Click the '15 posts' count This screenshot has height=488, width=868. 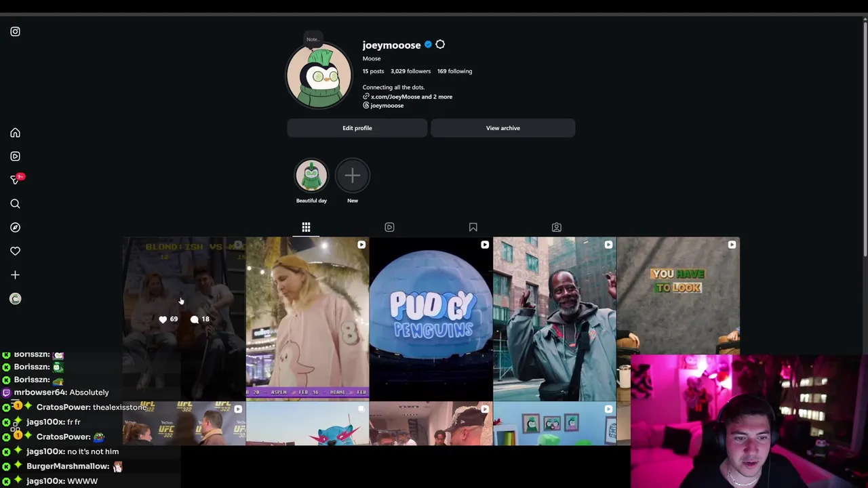click(373, 71)
